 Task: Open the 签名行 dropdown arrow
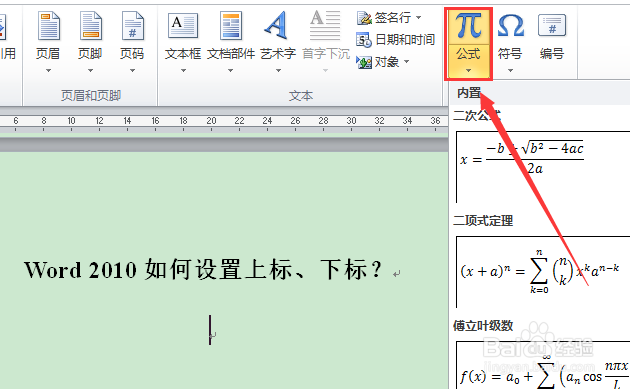(x=419, y=18)
